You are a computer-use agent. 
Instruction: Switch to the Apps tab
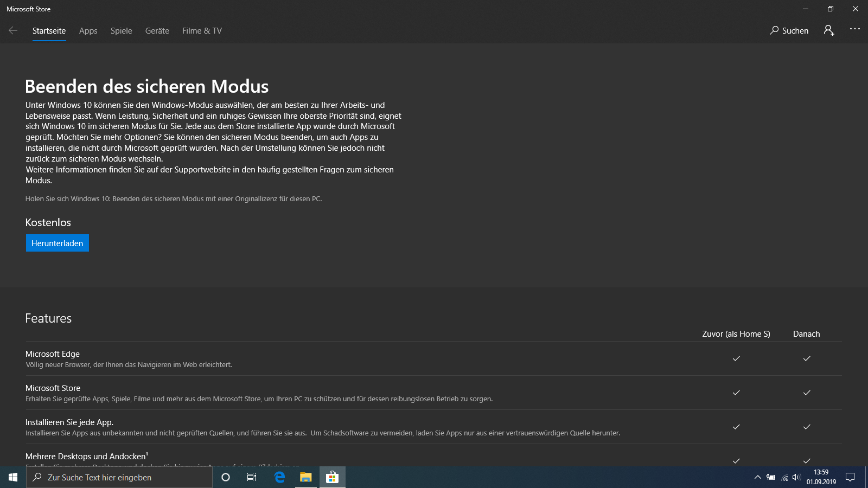click(88, 31)
